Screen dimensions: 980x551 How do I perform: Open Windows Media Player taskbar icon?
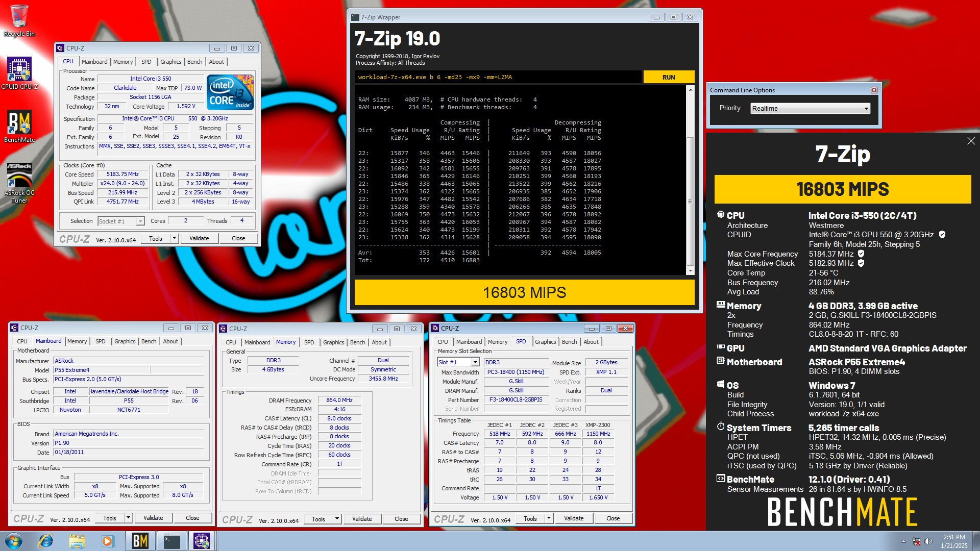pyautogui.click(x=107, y=541)
